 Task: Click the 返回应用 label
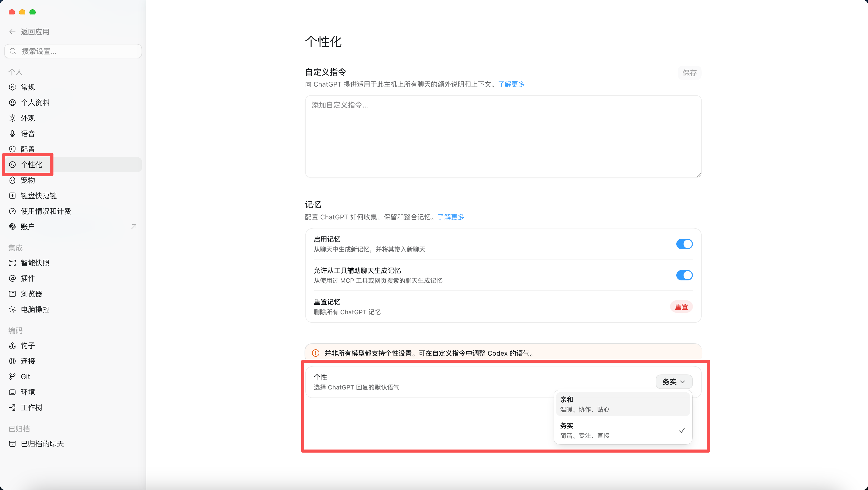[x=35, y=32]
